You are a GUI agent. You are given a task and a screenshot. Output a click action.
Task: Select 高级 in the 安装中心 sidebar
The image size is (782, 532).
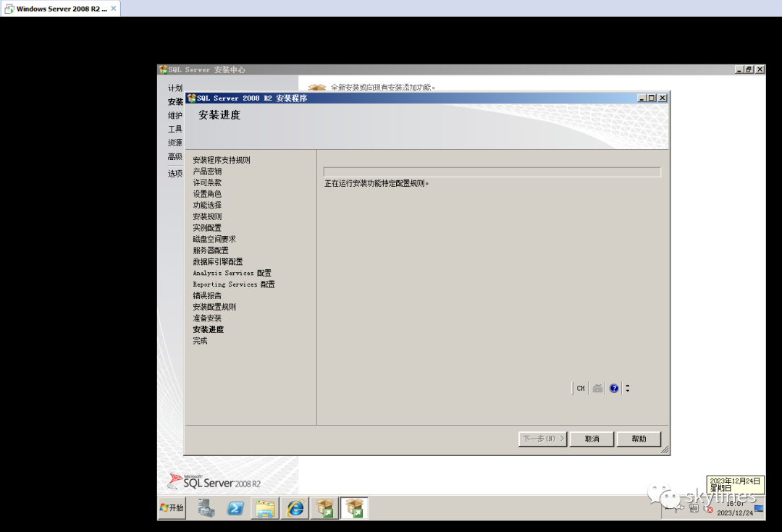tap(175, 156)
